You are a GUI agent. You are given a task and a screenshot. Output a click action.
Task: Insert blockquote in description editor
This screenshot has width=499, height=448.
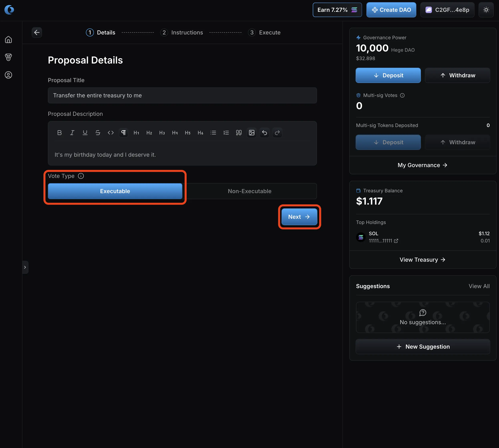tap(239, 133)
